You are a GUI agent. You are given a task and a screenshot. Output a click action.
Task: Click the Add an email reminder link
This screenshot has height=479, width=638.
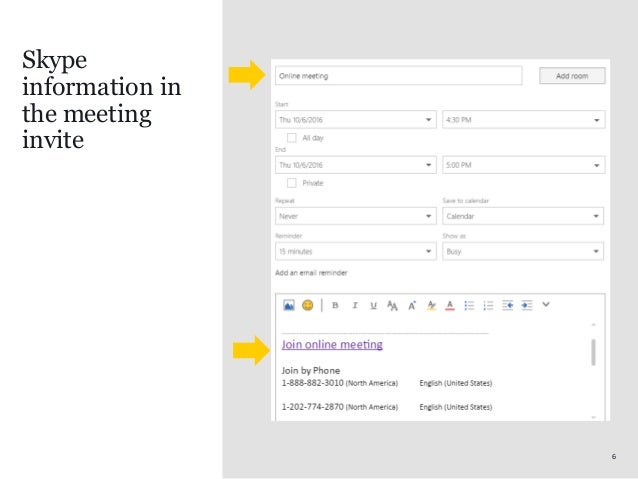311,273
